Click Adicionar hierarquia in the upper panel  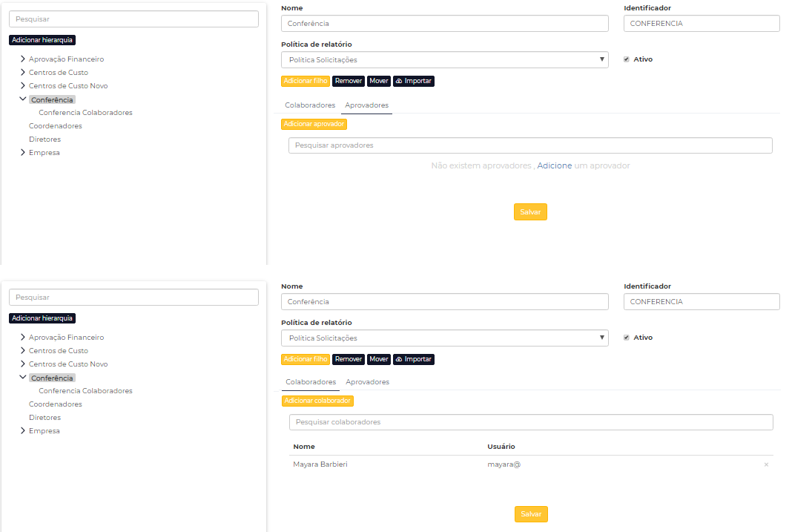tap(42, 40)
